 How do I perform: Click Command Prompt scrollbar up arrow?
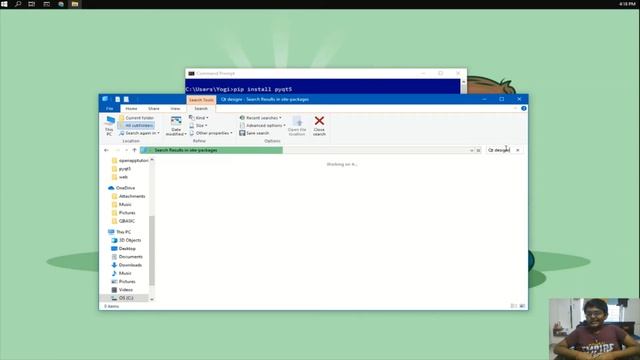pos(463,82)
